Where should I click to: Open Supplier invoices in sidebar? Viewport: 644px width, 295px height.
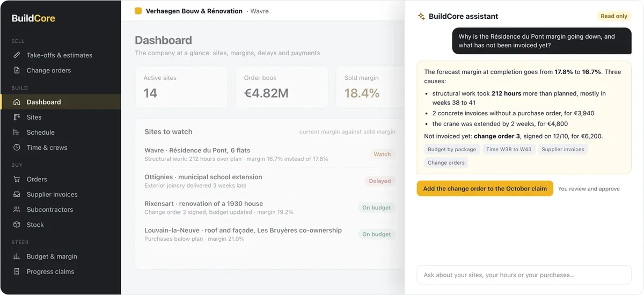click(60, 194)
